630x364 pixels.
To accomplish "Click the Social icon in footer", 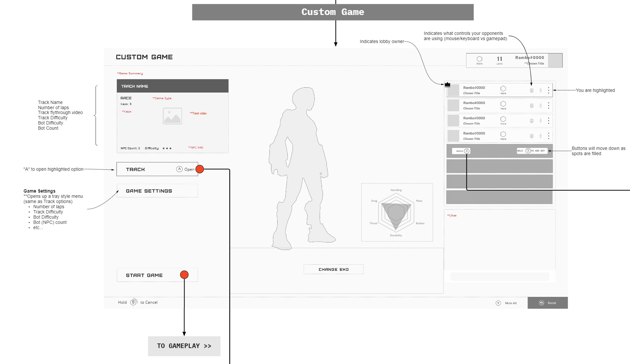I will click(541, 303).
